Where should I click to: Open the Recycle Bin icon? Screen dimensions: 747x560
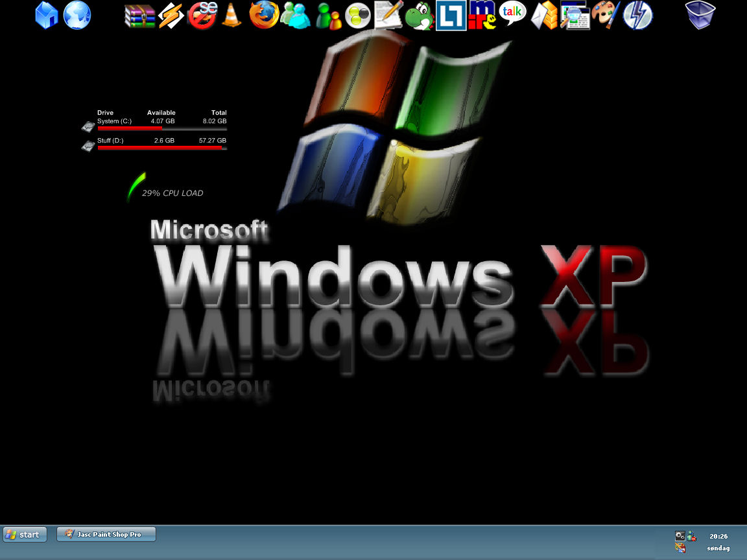700,16
